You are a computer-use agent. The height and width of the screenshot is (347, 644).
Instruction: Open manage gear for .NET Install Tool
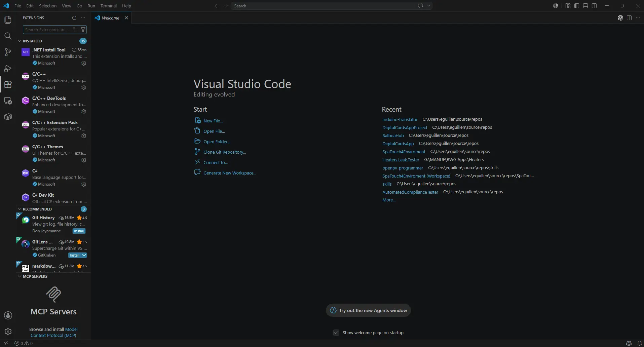[84, 63]
